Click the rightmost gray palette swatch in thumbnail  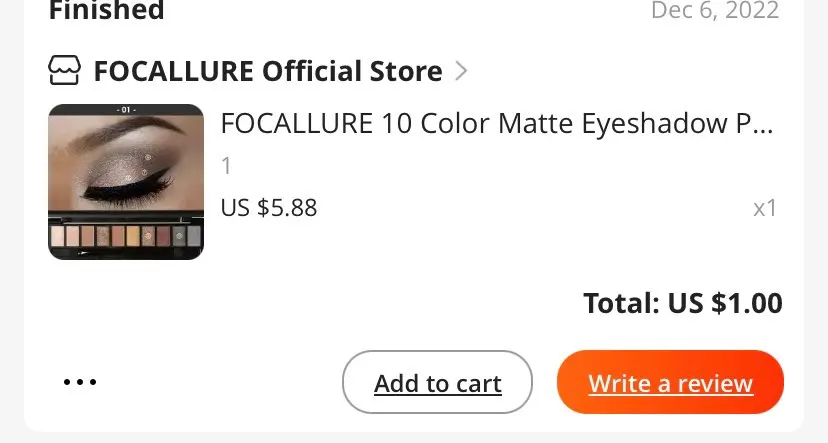click(x=193, y=236)
